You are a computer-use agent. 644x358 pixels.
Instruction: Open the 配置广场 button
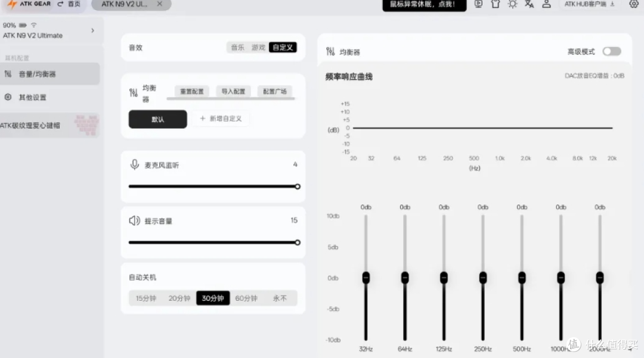click(275, 92)
